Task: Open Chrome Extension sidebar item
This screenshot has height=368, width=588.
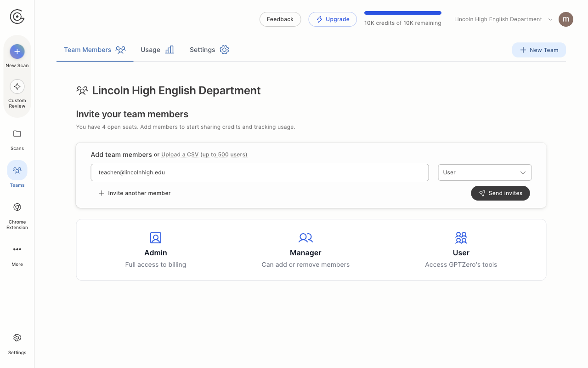Action: [x=17, y=216]
